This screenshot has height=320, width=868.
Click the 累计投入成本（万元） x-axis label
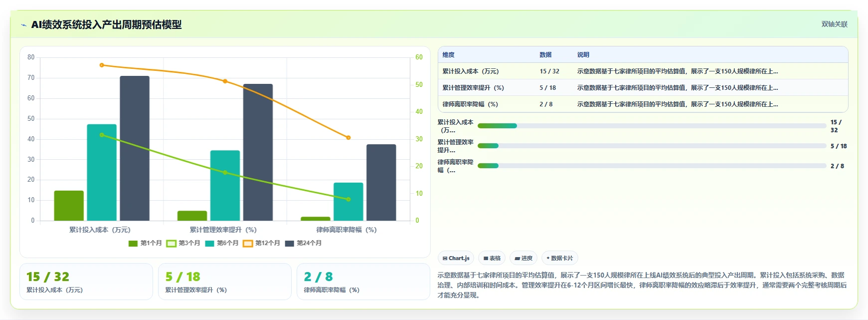click(x=100, y=230)
